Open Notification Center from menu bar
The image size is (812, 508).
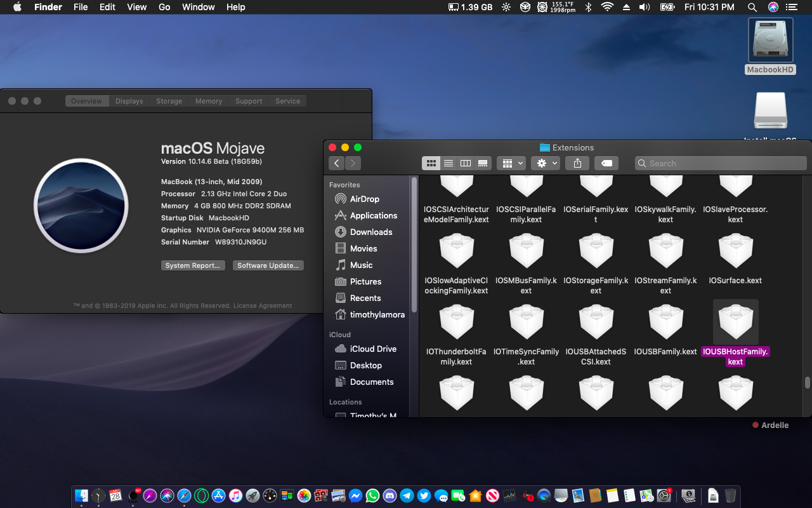point(791,7)
